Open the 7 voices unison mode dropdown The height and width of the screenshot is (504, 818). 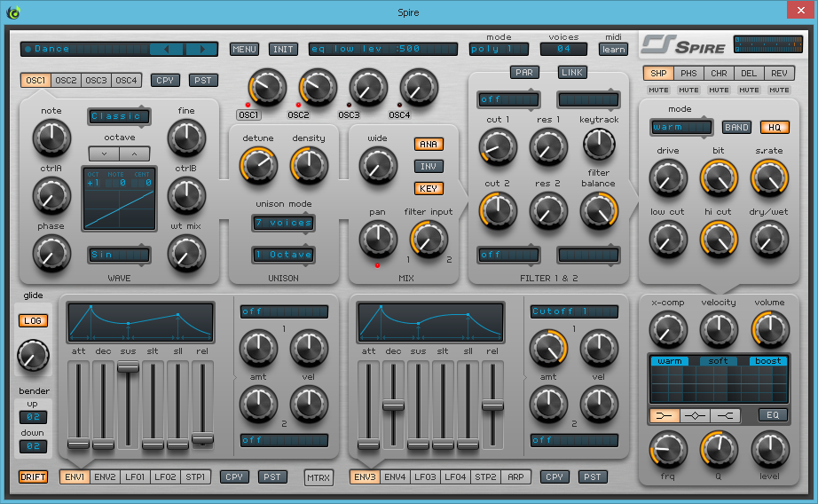(x=283, y=223)
